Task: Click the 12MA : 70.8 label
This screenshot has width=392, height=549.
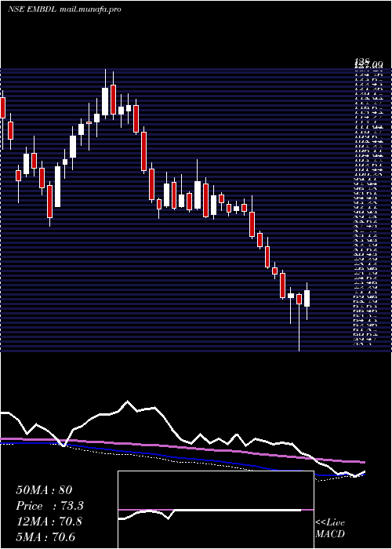Action: (49, 522)
